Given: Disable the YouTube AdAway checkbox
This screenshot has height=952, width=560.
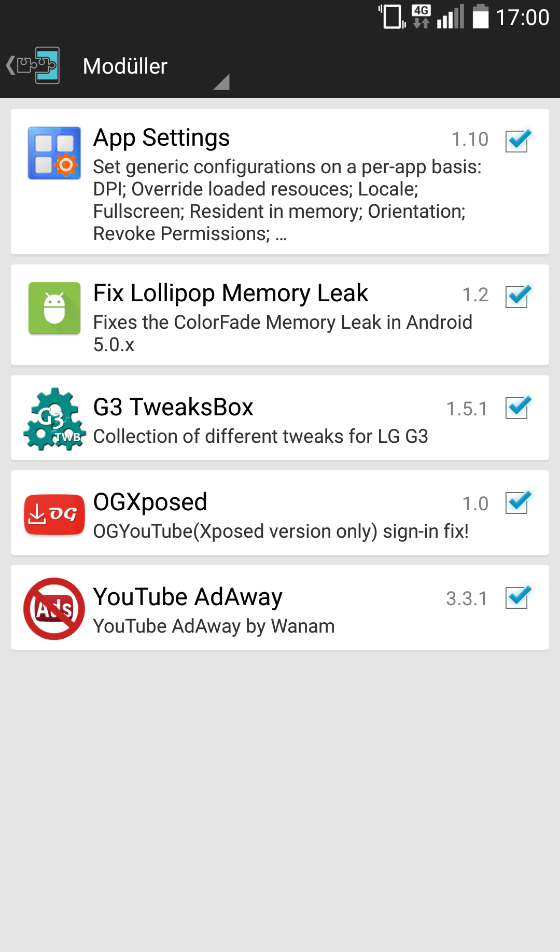Looking at the screenshot, I should coord(517,597).
